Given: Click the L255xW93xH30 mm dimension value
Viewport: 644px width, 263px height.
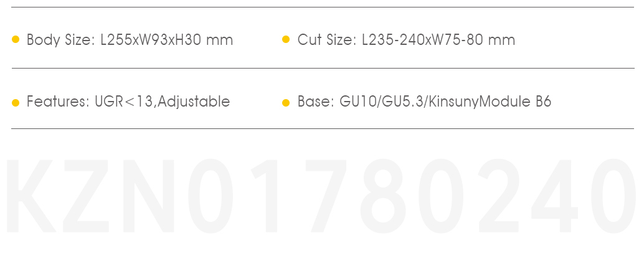Looking at the screenshot, I should (167, 40).
